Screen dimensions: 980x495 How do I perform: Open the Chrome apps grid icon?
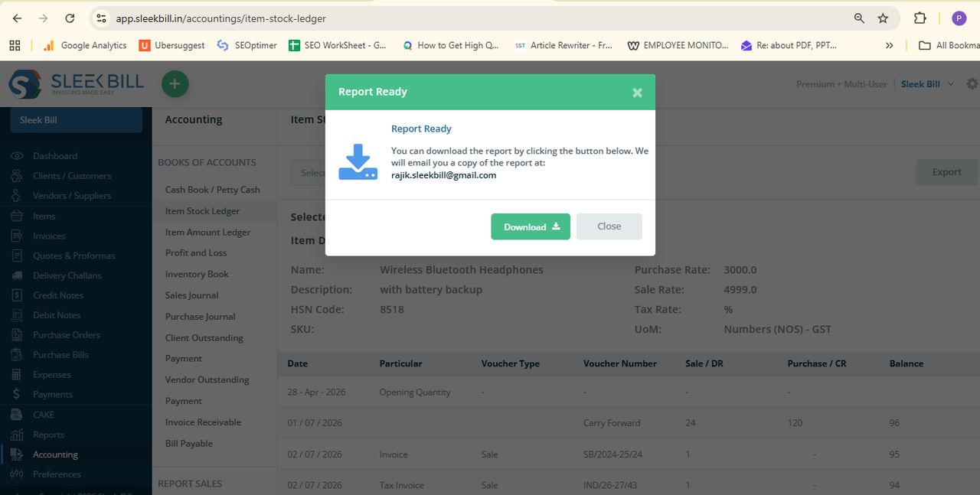[15, 45]
